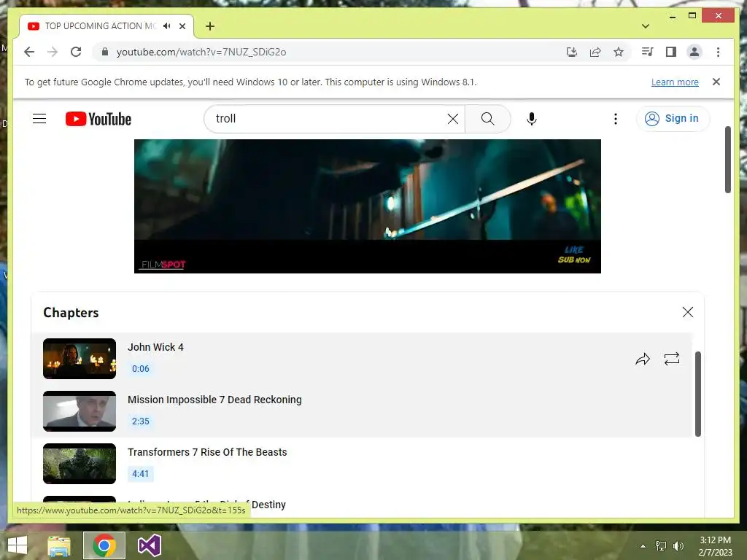This screenshot has width=747, height=560.
Task: Open File Explorer from the taskbar
Action: (59, 545)
